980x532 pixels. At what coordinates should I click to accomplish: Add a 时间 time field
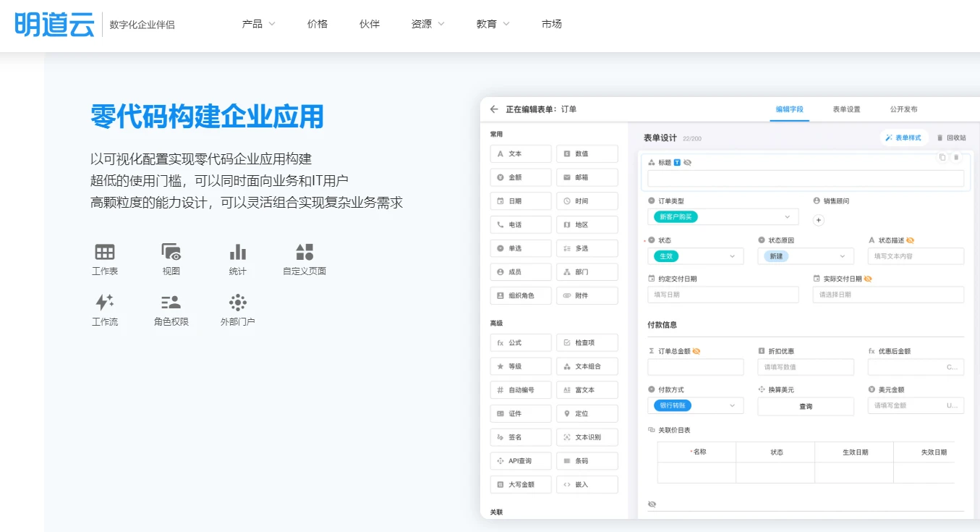click(x=587, y=201)
